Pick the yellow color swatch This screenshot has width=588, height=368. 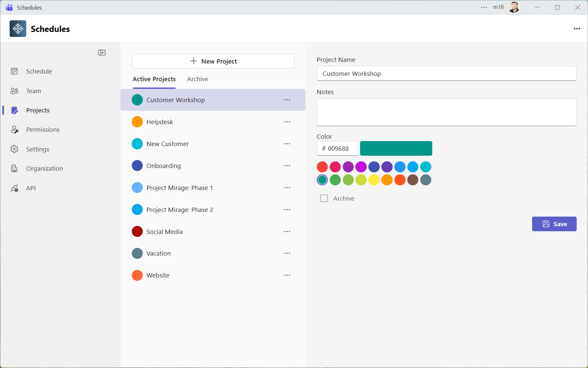(374, 180)
